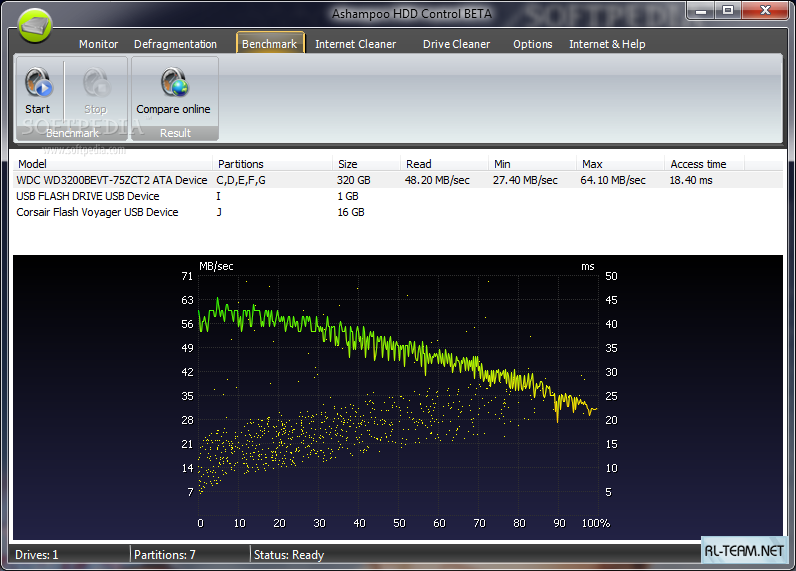Screen dimensions: 796x571
Task: Sort by the Max column header
Action: click(620, 164)
